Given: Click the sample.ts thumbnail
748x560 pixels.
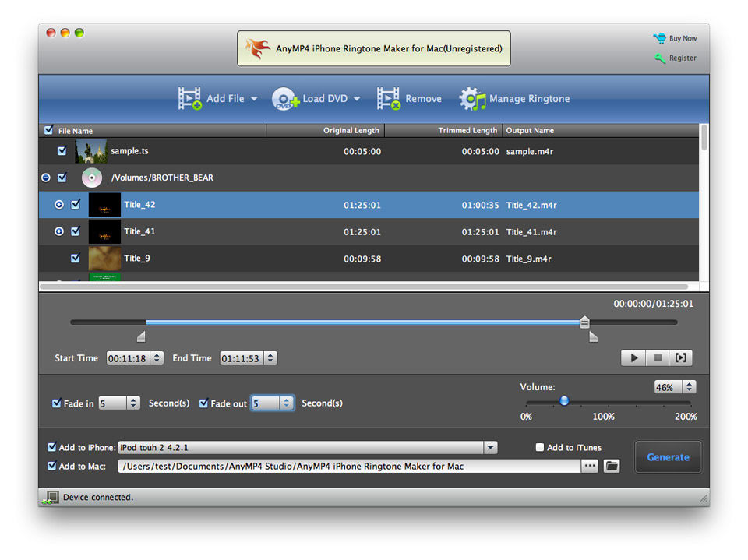Looking at the screenshot, I should coord(90,151).
